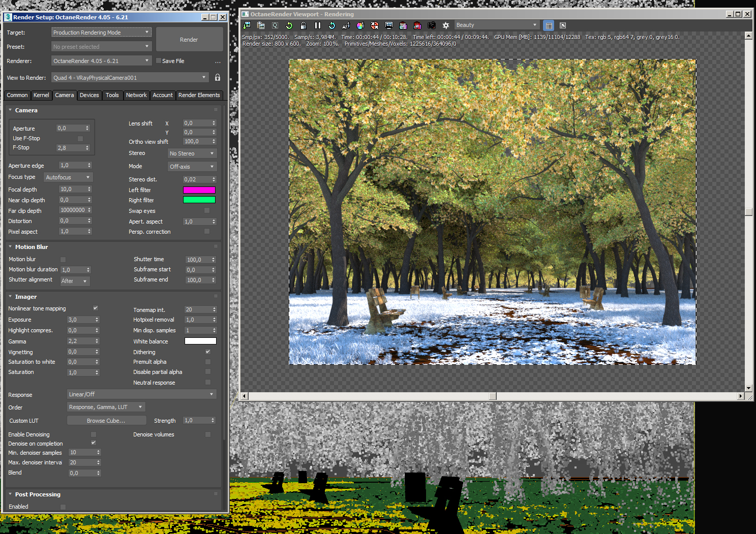The width and height of the screenshot is (756, 534).
Task: Click the material picker target icon
Action: click(375, 25)
